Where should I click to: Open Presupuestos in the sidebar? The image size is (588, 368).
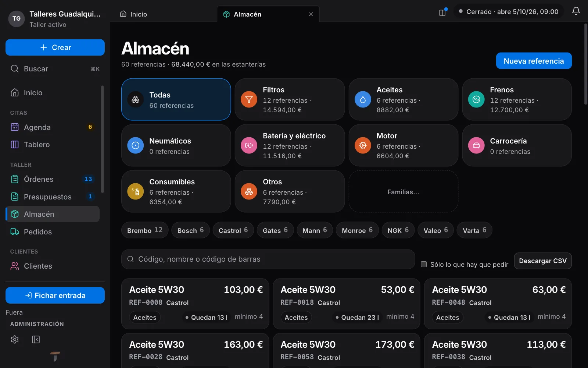coord(53,197)
